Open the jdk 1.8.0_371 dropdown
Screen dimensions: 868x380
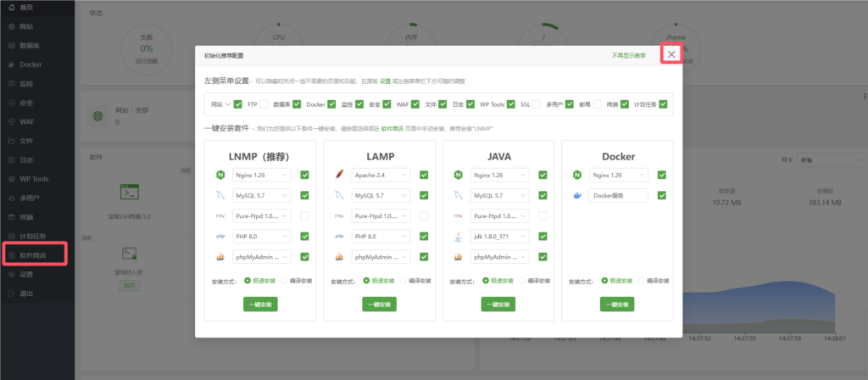500,237
